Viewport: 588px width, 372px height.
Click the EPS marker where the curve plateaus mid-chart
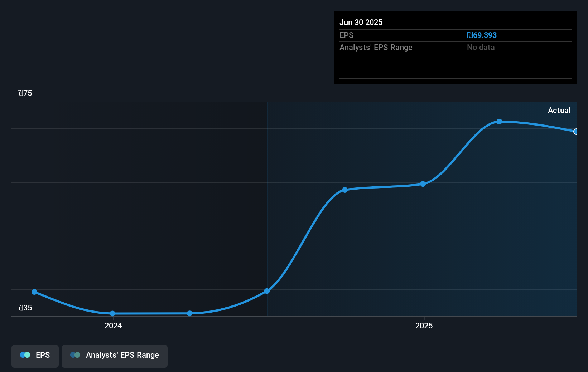pyautogui.click(x=344, y=190)
